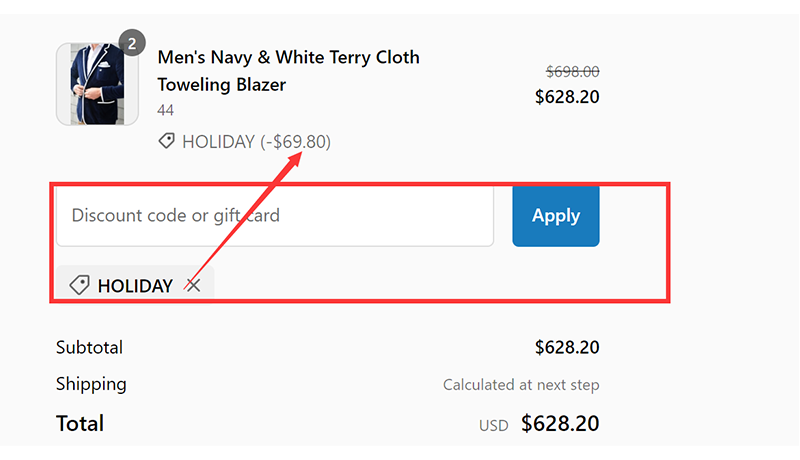Viewport: 800px width, 460px height.
Task: Remove the HOLIDAY discount with the X icon
Action: coord(193,285)
